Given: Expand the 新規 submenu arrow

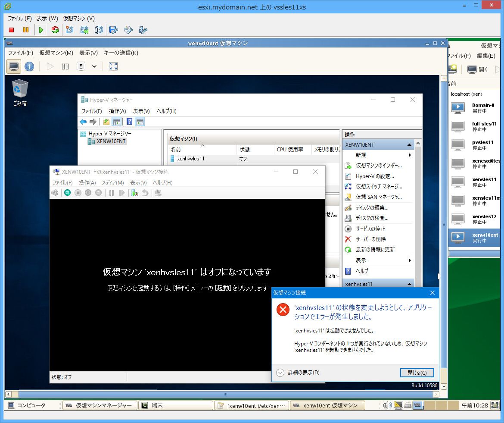Looking at the screenshot, I should tap(410, 155).
